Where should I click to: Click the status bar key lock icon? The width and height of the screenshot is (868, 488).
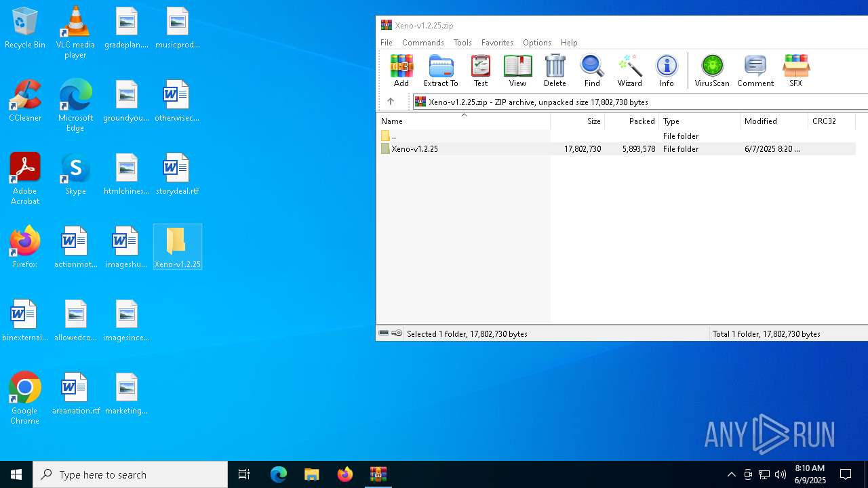click(x=397, y=333)
